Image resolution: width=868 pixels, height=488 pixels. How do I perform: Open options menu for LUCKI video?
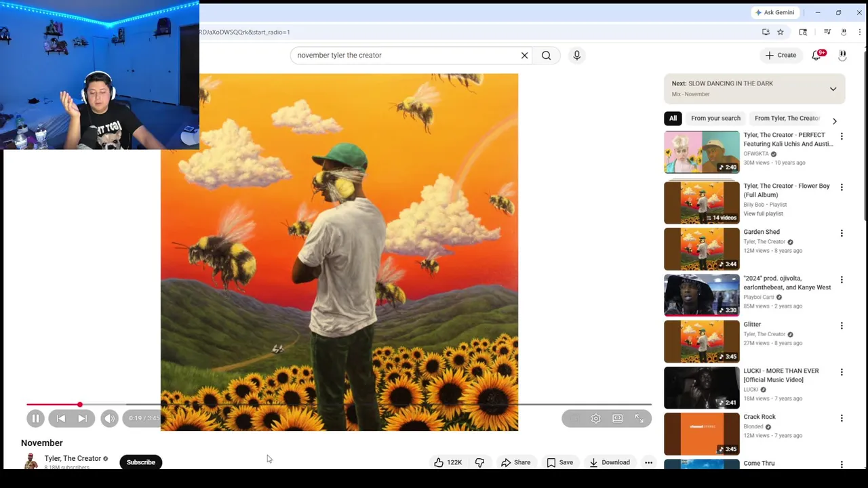pos(842,372)
